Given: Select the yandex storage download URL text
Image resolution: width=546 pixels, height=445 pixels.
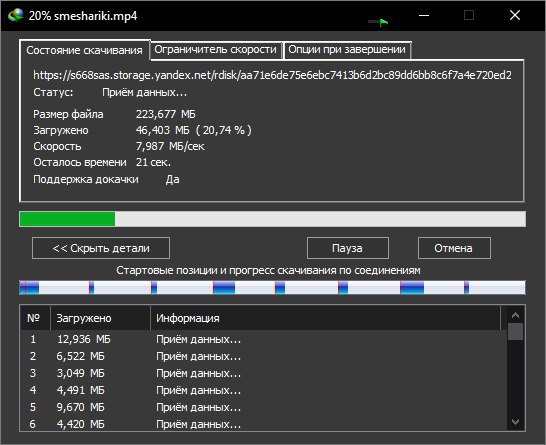Looking at the screenshot, I should tap(272, 75).
